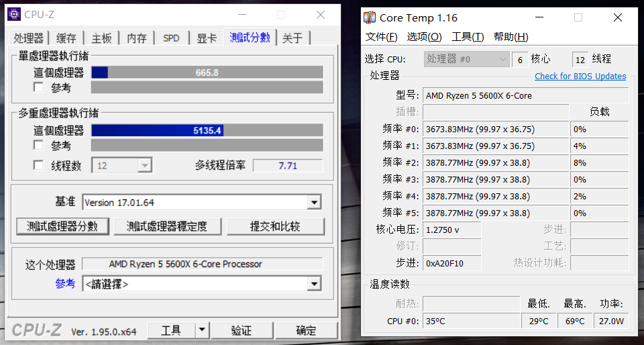The width and height of the screenshot is (644, 345).
Task: Click the 最高 temperature 69°C
Action: [x=575, y=321]
